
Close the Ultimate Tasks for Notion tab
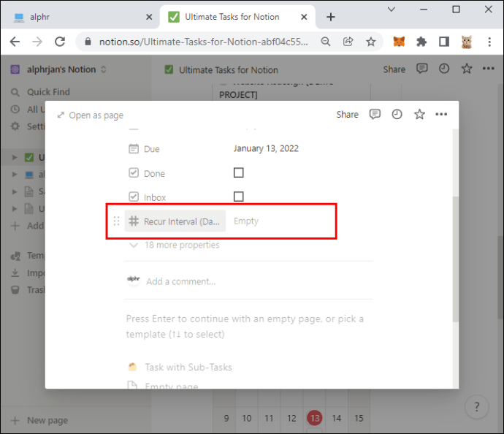[304, 17]
